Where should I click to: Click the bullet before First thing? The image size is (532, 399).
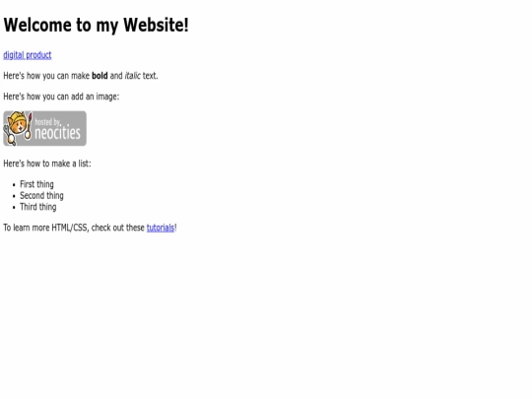tap(14, 185)
